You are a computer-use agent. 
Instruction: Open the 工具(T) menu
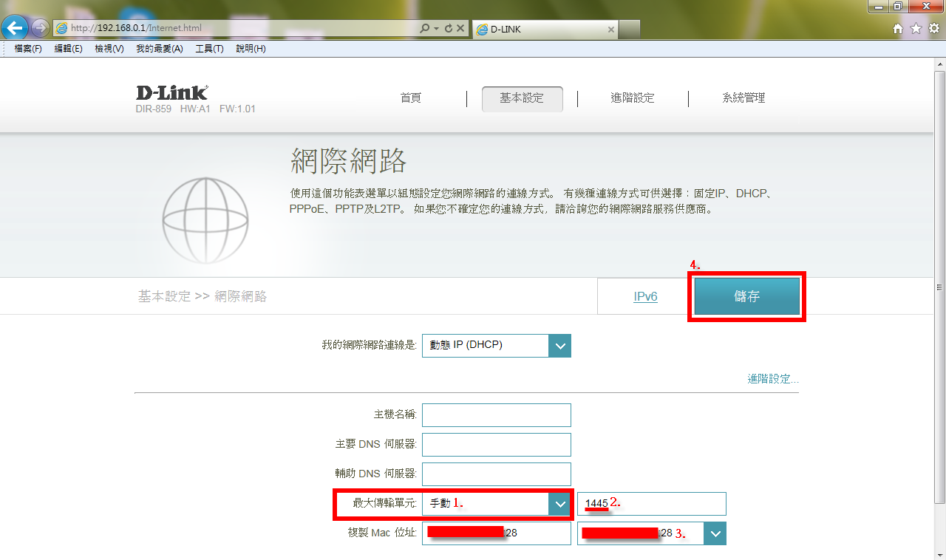click(x=209, y=49)
